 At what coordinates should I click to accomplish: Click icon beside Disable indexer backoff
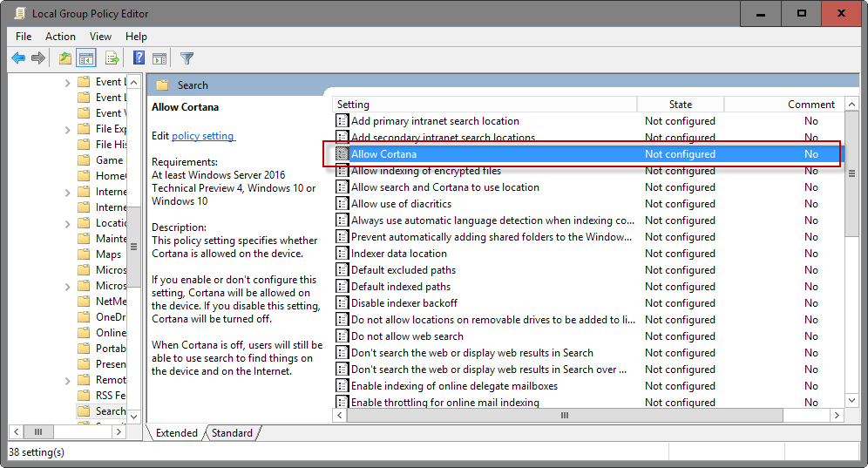[x=342, y=303]
